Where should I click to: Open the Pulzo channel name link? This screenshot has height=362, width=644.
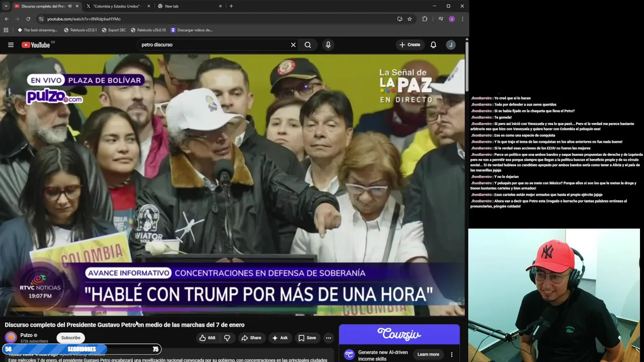tap(26, 335)
